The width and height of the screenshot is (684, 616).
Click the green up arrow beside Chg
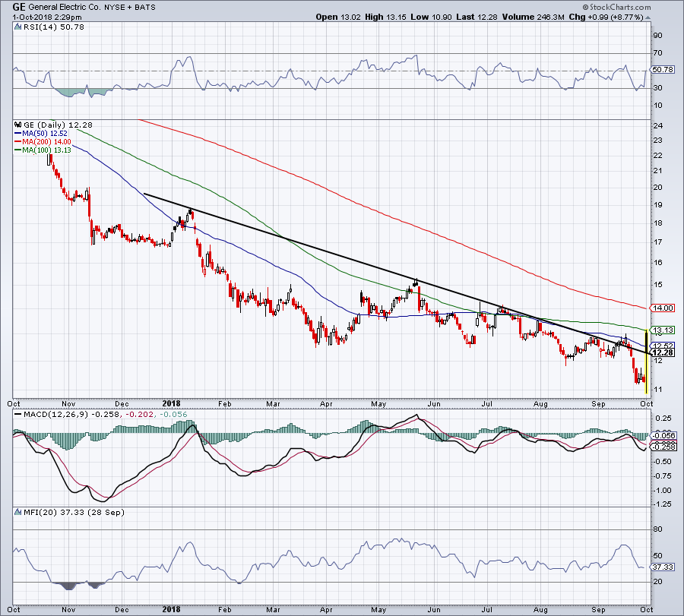click(x=648, y=17)
